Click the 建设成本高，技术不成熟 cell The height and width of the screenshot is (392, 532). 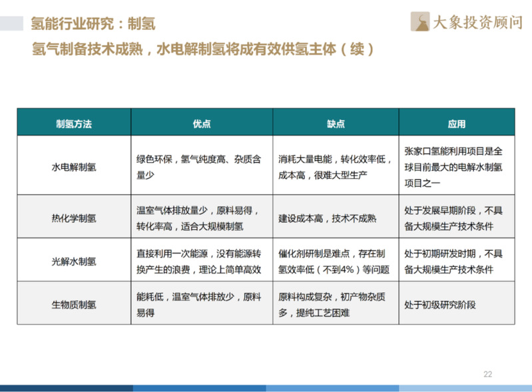pos(327,218)
